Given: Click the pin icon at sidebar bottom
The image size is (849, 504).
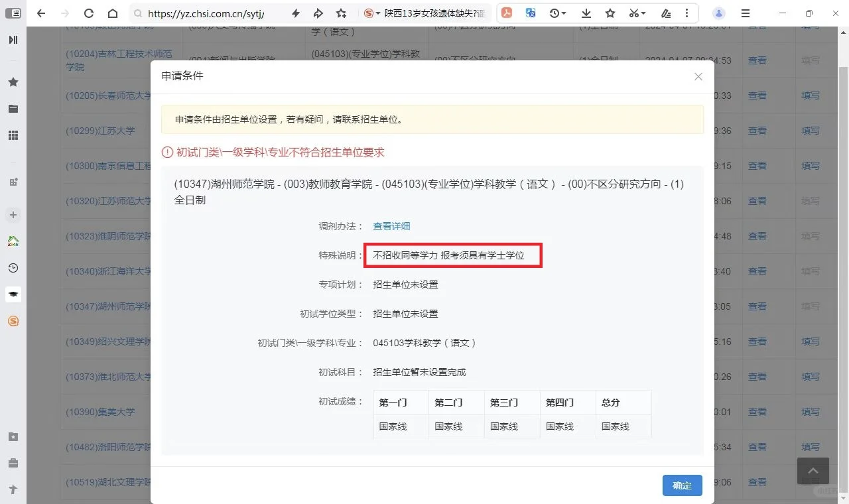Looking at the screenshot, I should coord(13,489).
